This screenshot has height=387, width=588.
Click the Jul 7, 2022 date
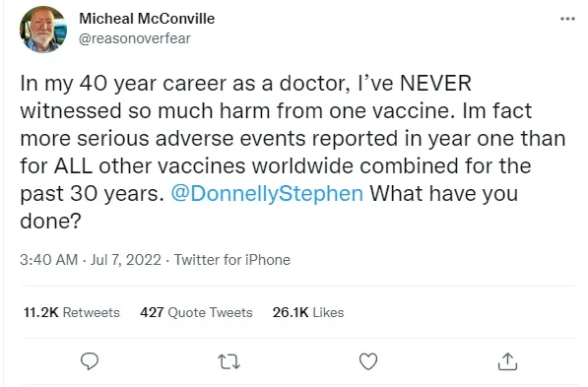pos(126,260)
